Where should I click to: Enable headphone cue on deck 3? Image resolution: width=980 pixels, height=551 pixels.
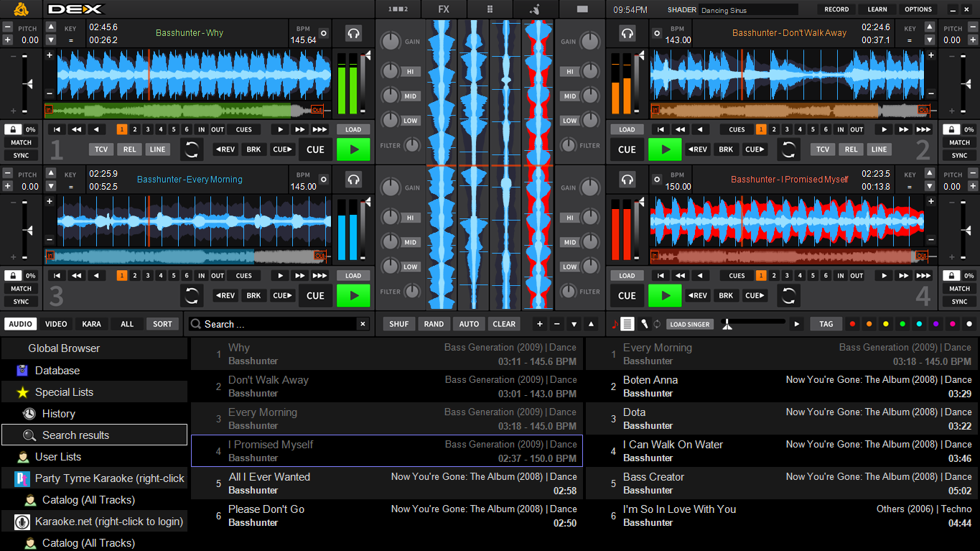[x=353, y=180]
